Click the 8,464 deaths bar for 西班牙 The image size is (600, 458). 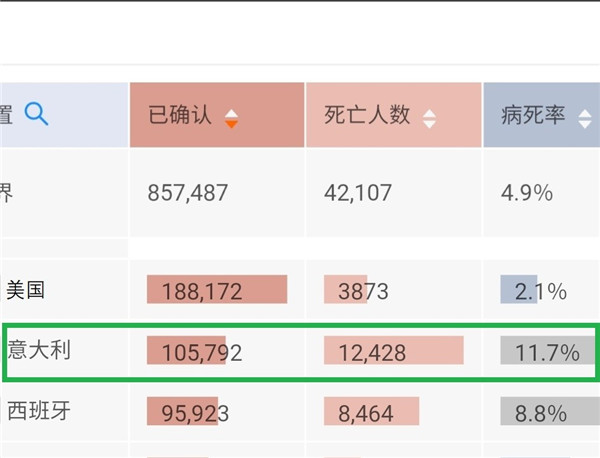coord(372,411)
